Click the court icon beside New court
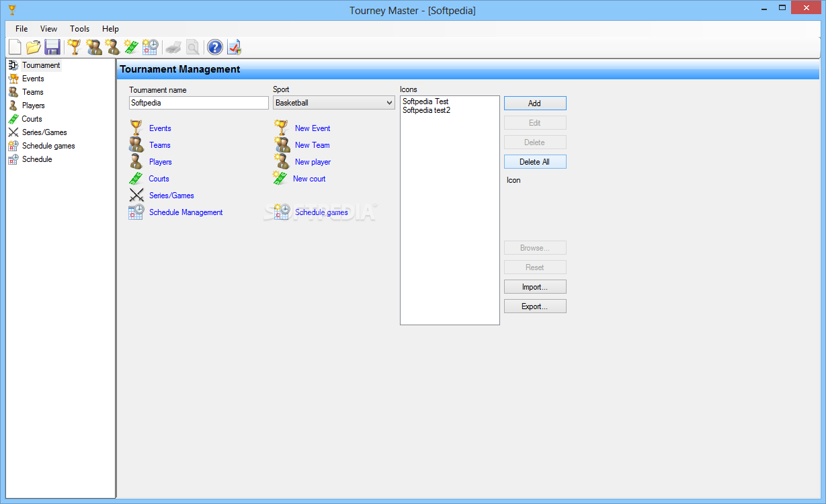The width and height of the screenshot is (826, 504). click(280, 179)
